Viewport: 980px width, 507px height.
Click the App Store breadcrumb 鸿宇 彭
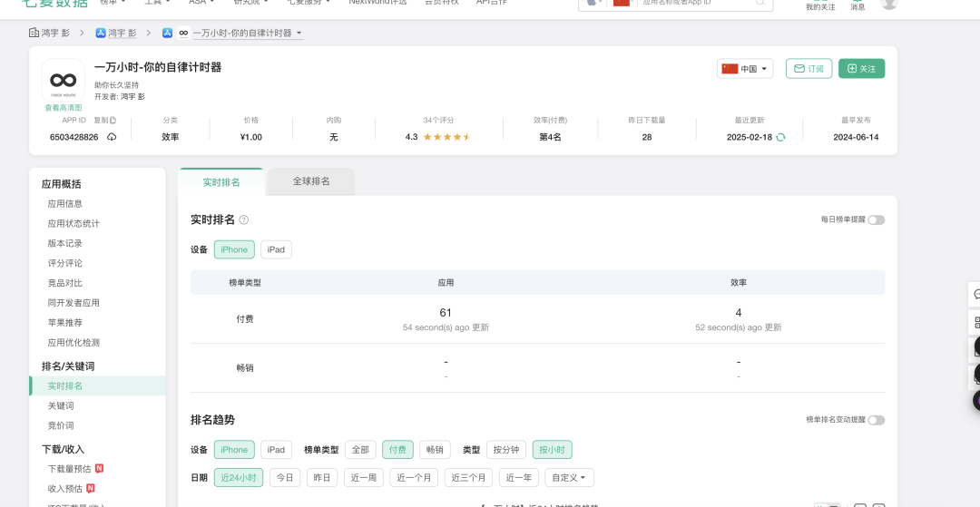coord(115,33)
